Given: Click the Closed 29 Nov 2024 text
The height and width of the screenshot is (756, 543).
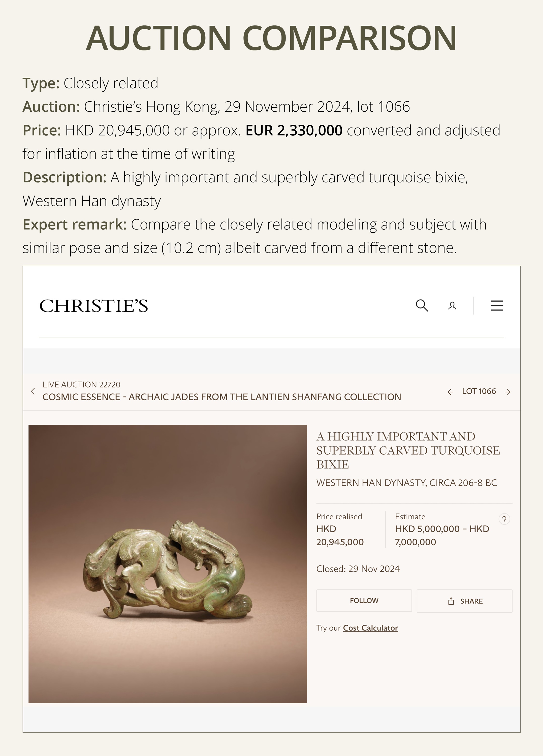Looking at the screenshot, I should point(358,569).
